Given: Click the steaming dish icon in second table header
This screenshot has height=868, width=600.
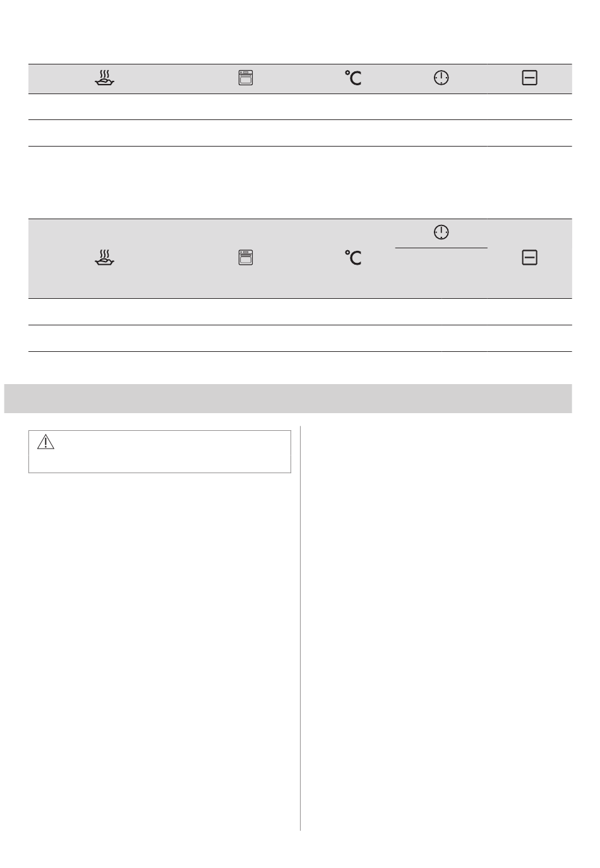Looking at the screenshot, I should pyautogui.click(x=104, y=258).
